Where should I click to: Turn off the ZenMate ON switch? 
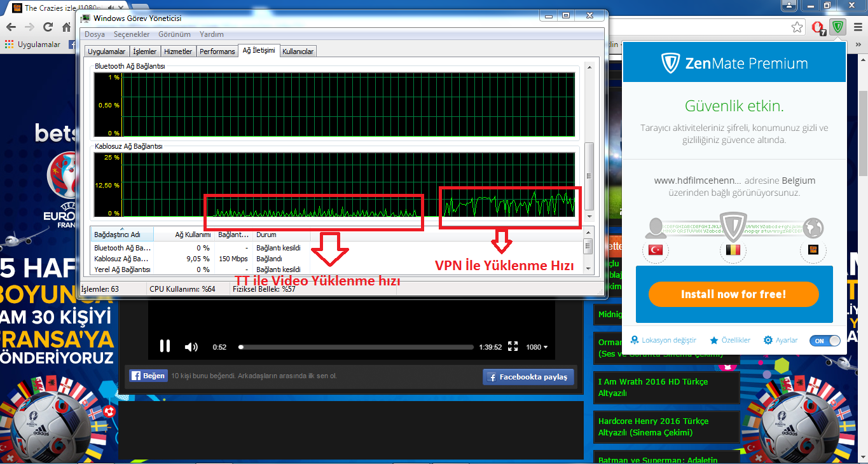coord(824,341)
